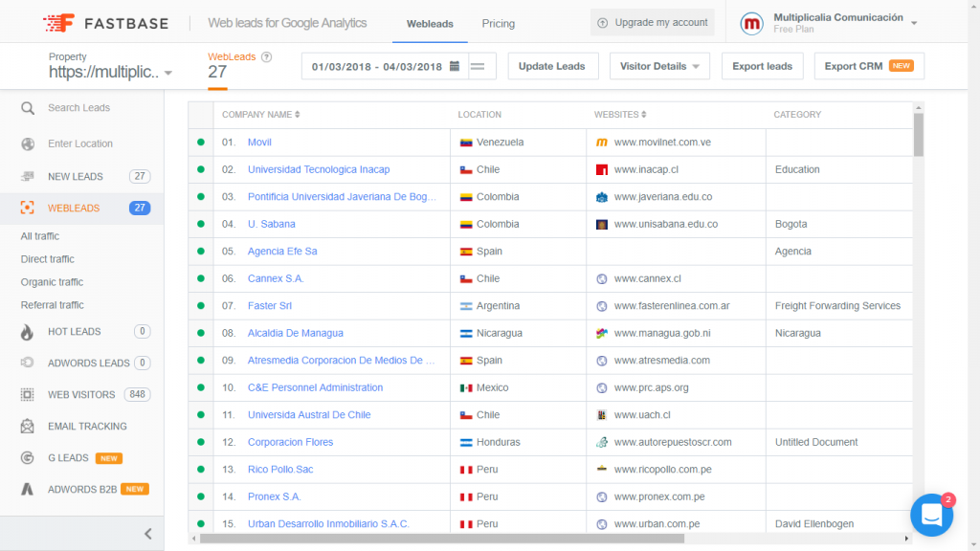Click the Freight Forwarding Services category cell
Screen dimensions: 980x551
(x=837, y=306)
